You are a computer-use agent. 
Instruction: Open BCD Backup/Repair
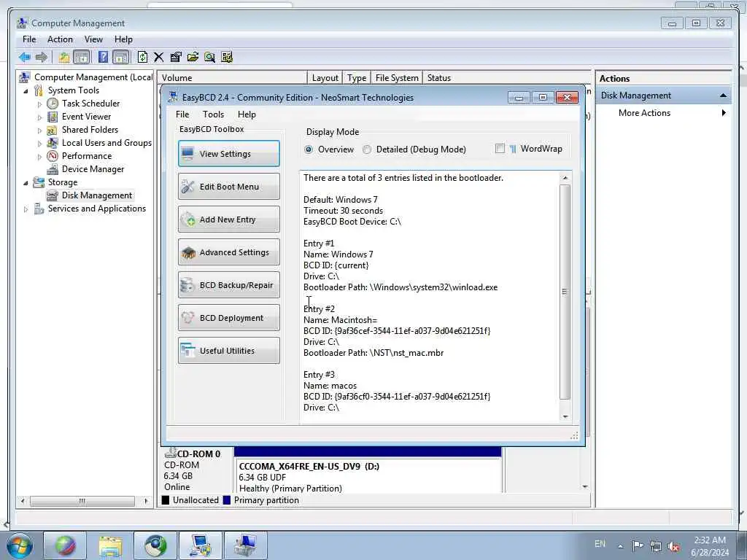click(x=228, y=285)
